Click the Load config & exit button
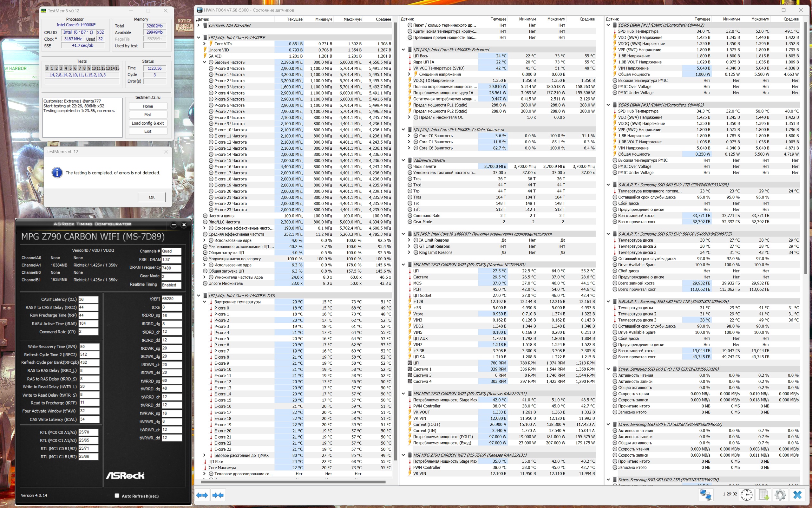The width and height of the screenshot is (812, 508). click(147, 123)
